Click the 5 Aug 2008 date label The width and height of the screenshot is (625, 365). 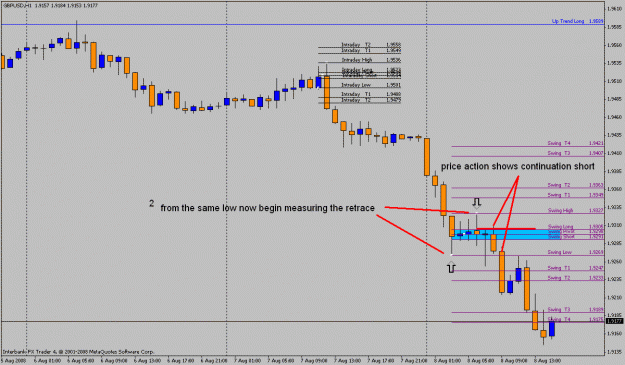point(13,361)
